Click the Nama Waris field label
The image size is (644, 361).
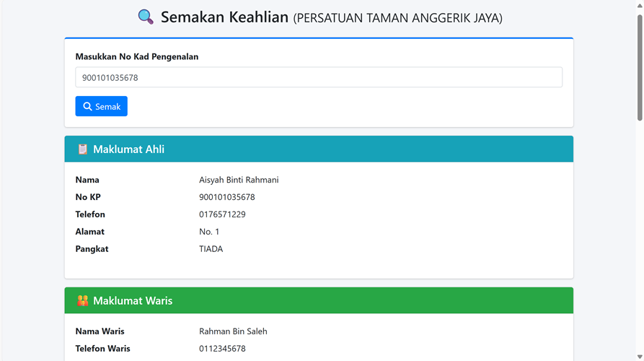point(100,331)
